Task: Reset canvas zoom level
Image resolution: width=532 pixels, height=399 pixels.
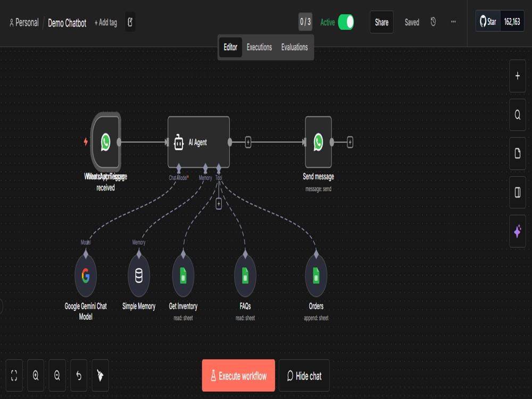Action: click(x=79, y=375)
